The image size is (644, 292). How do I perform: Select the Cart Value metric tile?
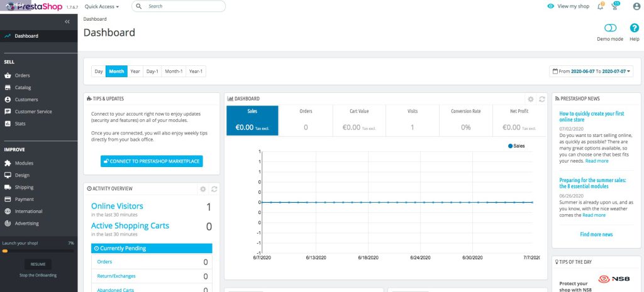(359, 121)
